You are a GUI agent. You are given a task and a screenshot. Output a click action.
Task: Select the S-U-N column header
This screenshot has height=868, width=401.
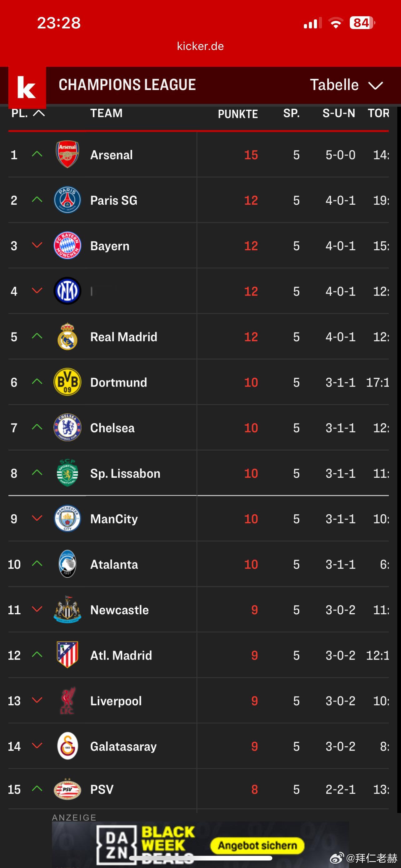pos(338,113)
